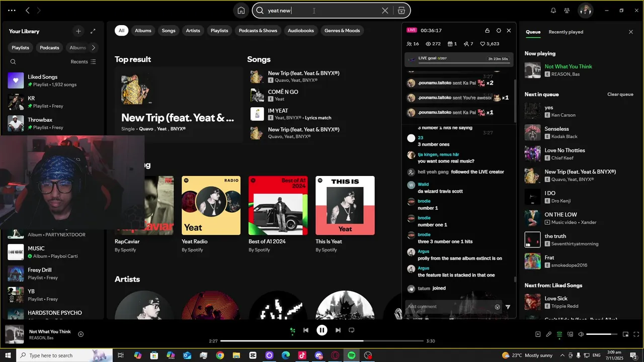Click the Windows Start button

[x=8, y=355]
